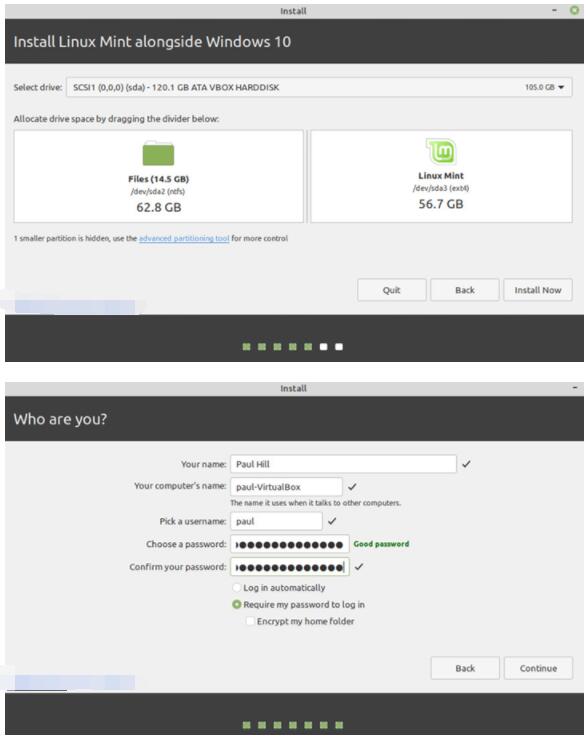Click the Choose a password field
Image resolution: width=586 pixels, height=737 pixels.
tap(289, 544)
